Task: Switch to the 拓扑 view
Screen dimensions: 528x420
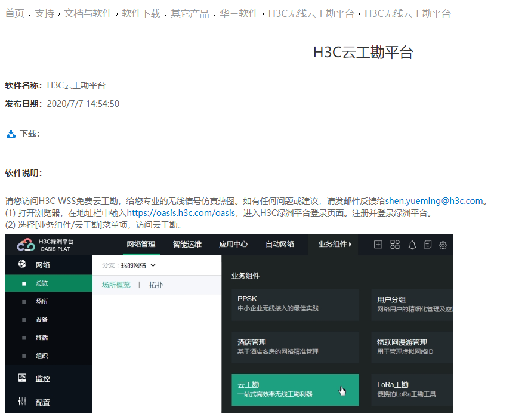Action: pyautogui.click(x=156, y=285)
